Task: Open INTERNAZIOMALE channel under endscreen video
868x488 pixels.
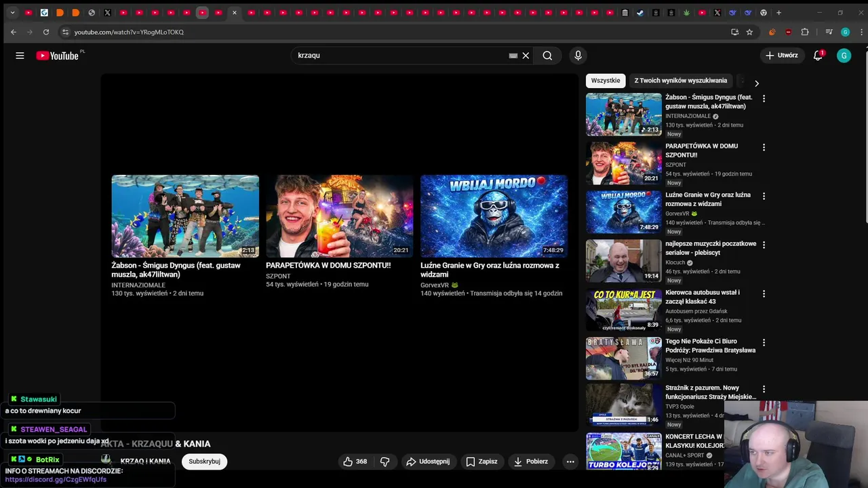Action: point(138,285)
